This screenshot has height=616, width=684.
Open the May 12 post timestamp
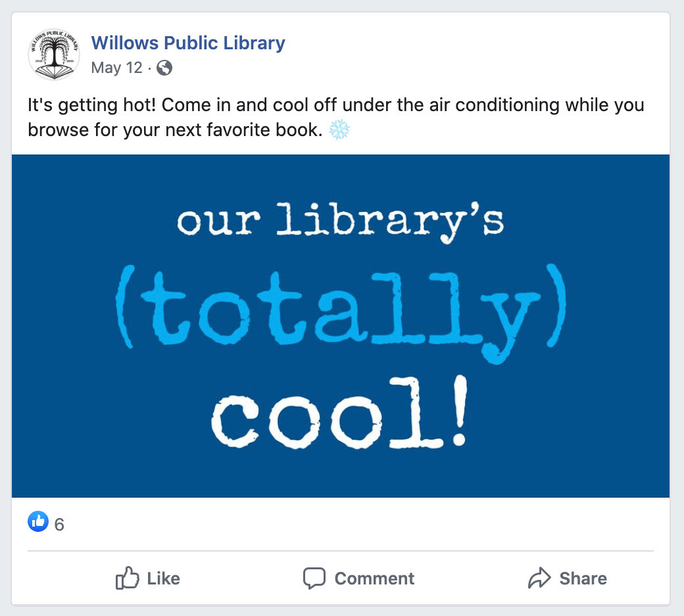(x=116, y=68)
